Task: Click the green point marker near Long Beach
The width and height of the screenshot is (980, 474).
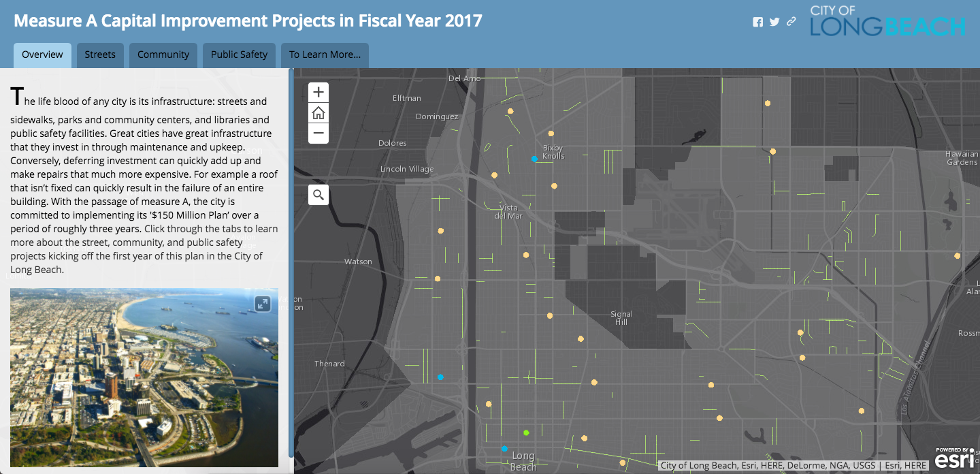Action: click(x=526, y=432)
